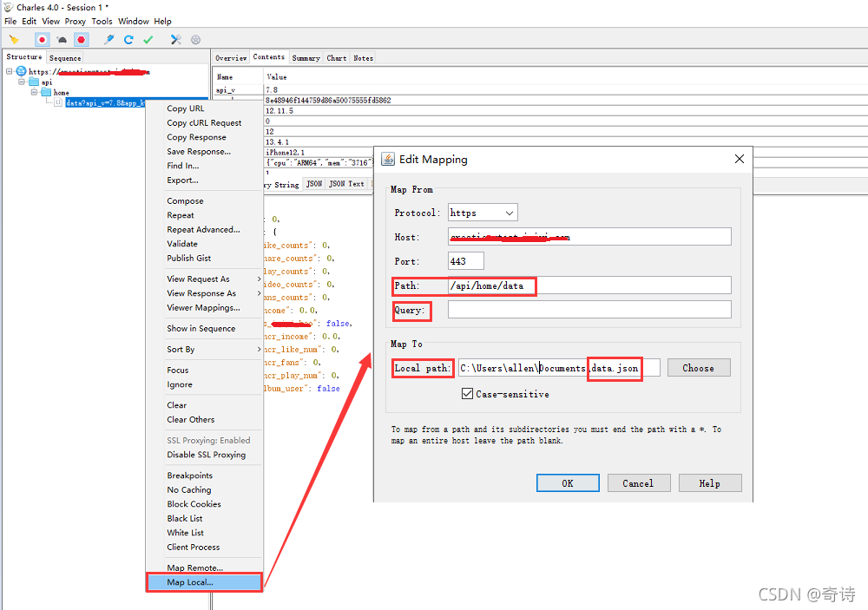Switch to the Chart tab
Screen dimensions: 868x610
337,57
